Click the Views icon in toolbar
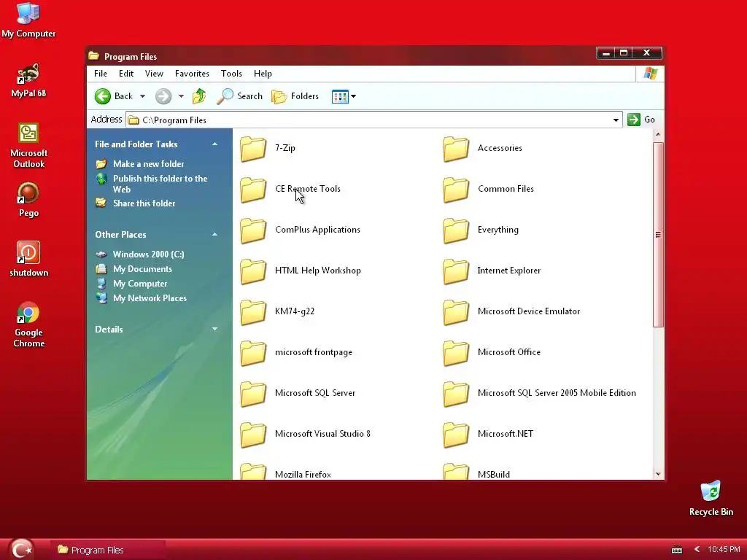The image size is (747, 560). 340,96
